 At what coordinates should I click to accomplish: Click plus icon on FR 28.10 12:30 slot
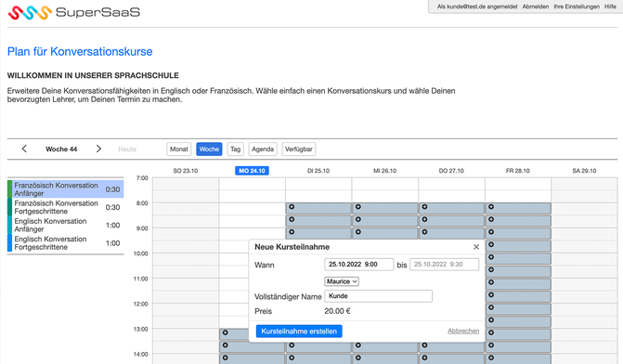click(x=491, y=319)
